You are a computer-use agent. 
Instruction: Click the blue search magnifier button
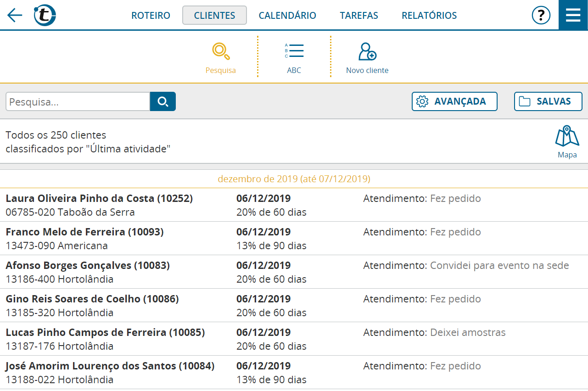[x=163, y=101]
